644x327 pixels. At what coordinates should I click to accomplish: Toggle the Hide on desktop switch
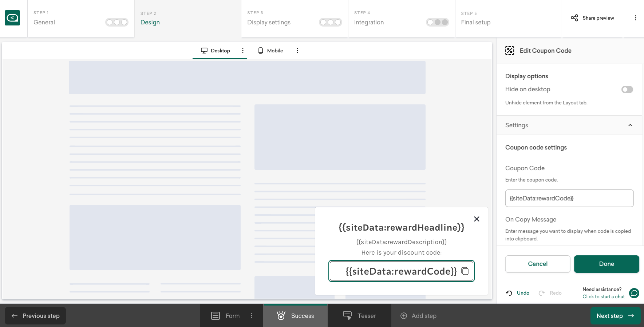627,89
